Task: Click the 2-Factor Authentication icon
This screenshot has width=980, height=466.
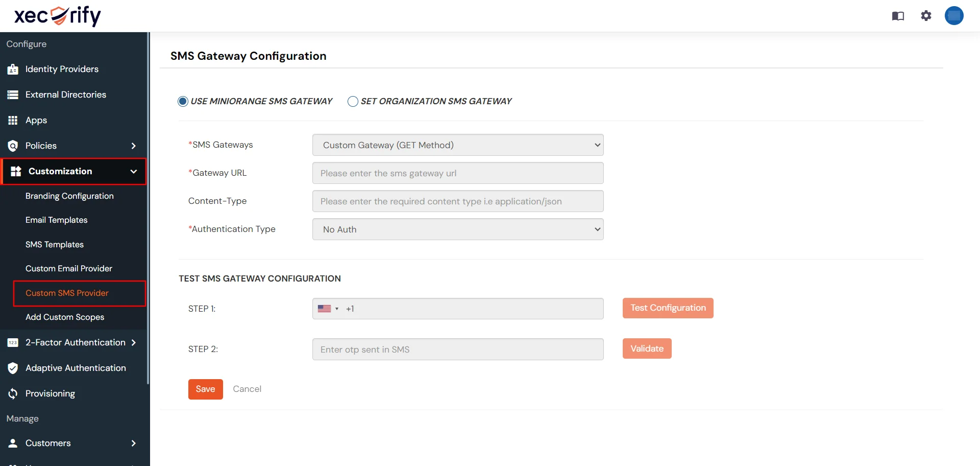Action: tap(13, 342)
